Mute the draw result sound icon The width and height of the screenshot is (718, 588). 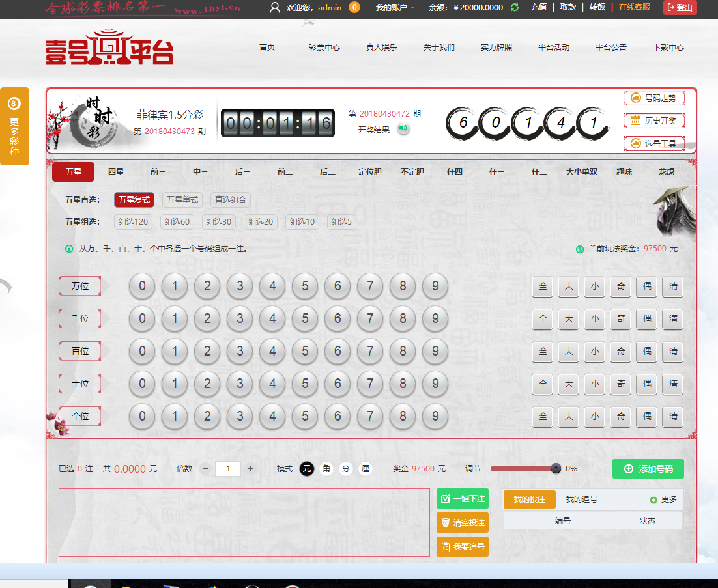pyautogui.click(x=403, y=128)
